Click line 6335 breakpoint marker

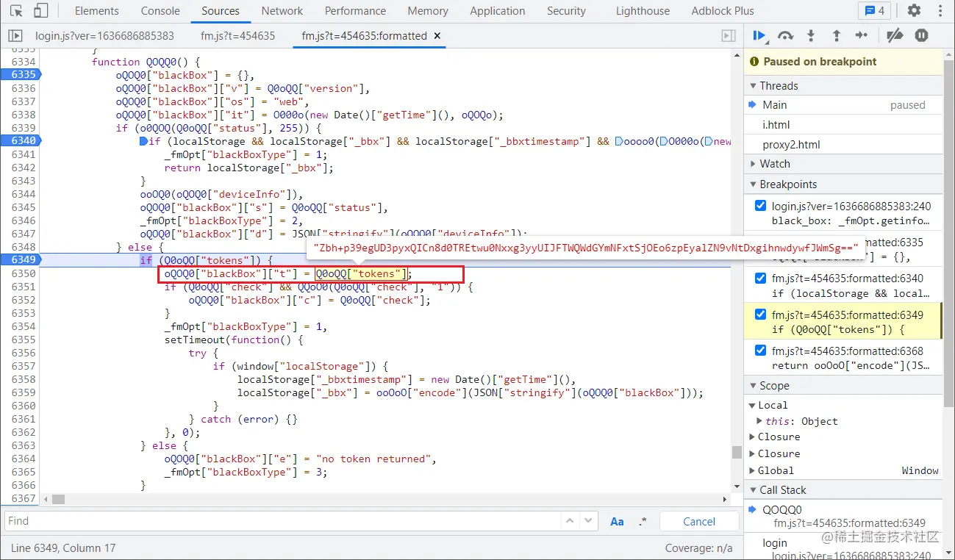[21, 75]
